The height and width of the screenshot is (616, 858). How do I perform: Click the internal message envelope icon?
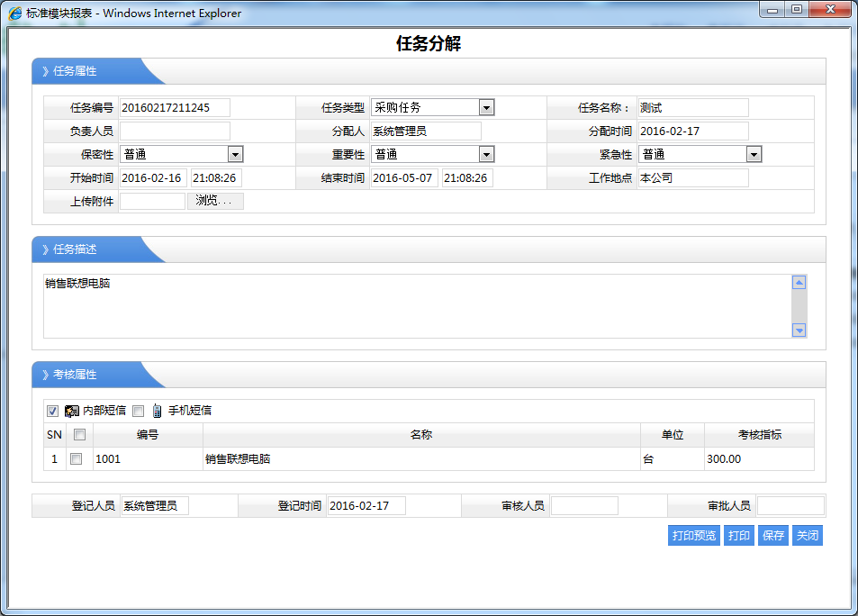pos(72,412)
